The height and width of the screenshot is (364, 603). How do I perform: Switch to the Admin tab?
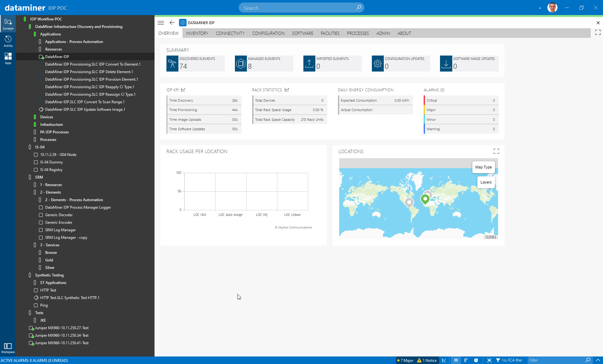click(383, 33)
